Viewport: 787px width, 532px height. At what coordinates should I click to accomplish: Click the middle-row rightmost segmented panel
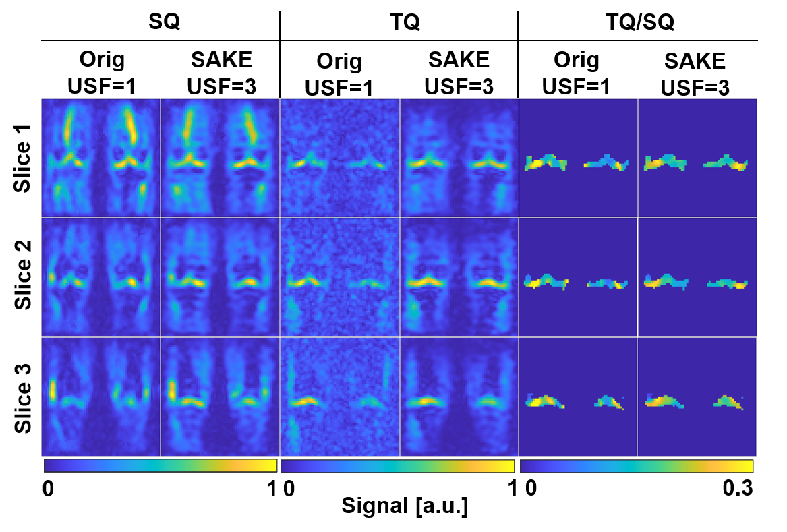697,277
